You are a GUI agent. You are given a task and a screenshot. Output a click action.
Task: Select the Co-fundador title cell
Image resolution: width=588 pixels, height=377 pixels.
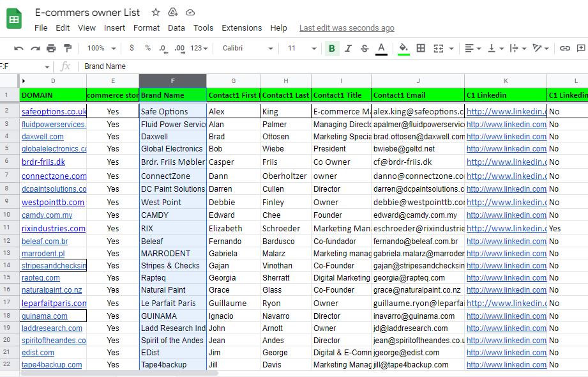(x=341, y=241)
